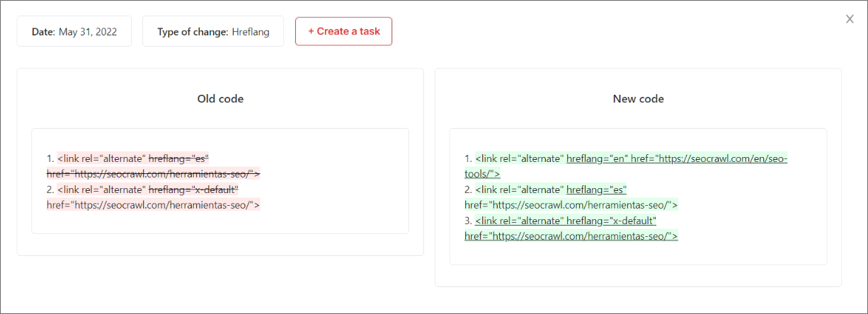Click link rel="alternate" in Old code line 1
This screenshot has height=314, width=868.
(102, 158)
